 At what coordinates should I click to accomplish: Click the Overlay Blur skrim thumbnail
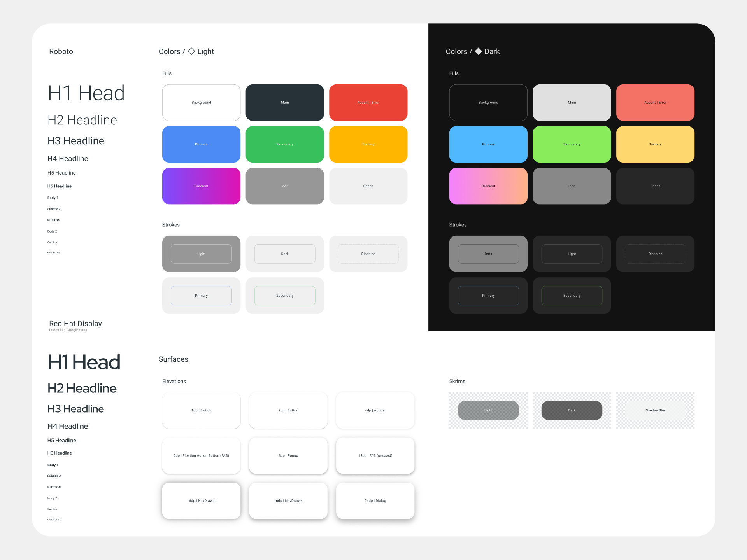click(655, 410)
